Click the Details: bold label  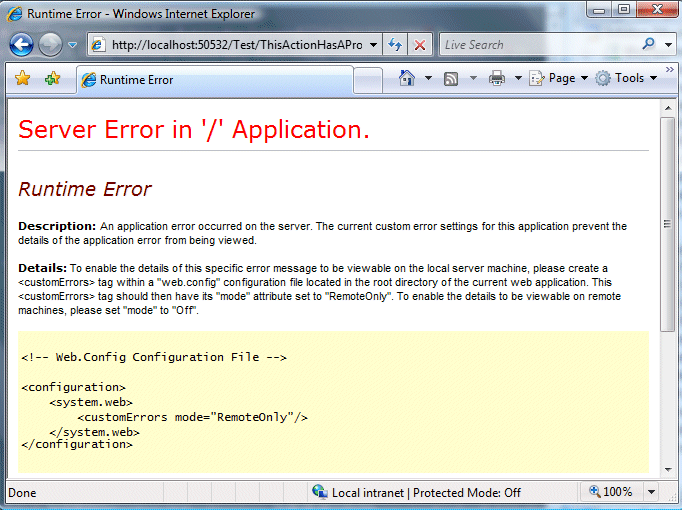pos(43,268)
